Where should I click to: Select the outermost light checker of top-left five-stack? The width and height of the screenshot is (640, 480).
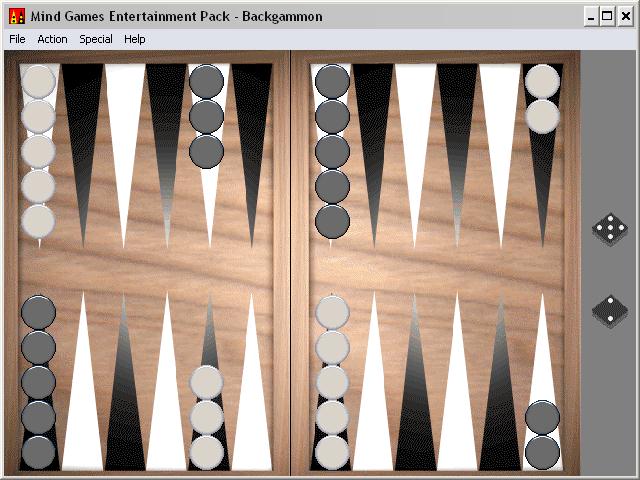pyautogui.click(x=38, y=81)
